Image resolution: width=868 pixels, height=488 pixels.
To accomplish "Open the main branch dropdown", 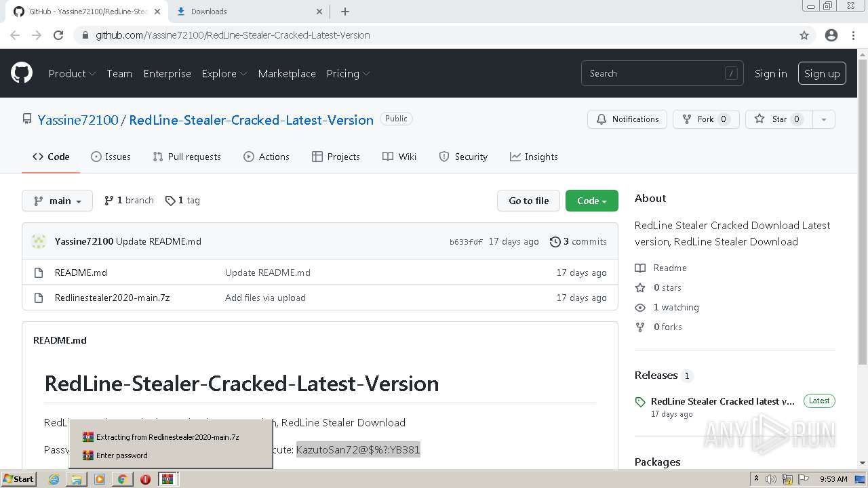I will pyautogui.click(x=57, y=201).
